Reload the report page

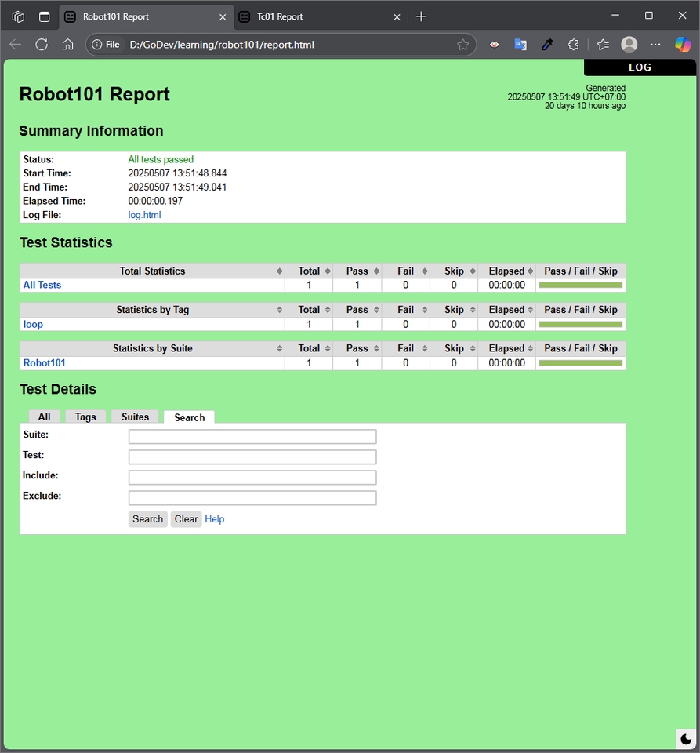42,45
